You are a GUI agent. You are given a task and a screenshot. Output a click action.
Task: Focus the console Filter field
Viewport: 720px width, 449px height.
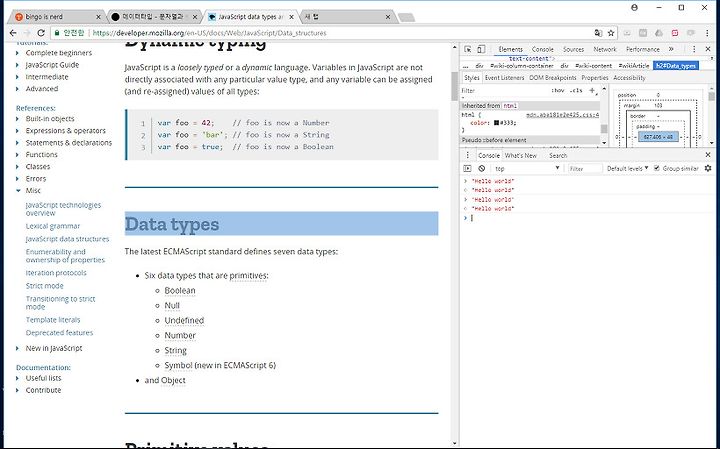coord(584,168)
